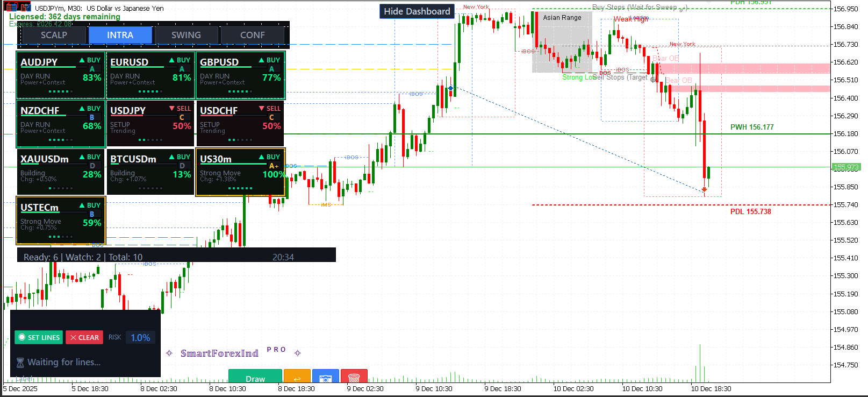Select the US30m strong move card
Viewport: 868px width, 397px height.
point(240,172)
